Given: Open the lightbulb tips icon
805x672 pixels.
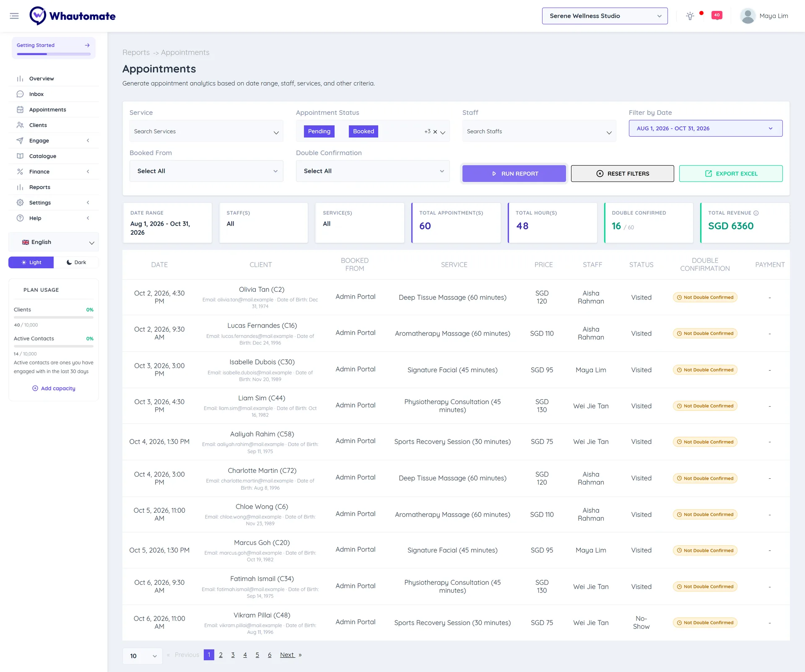Looking at the screenshot, I should pos(690,16).
